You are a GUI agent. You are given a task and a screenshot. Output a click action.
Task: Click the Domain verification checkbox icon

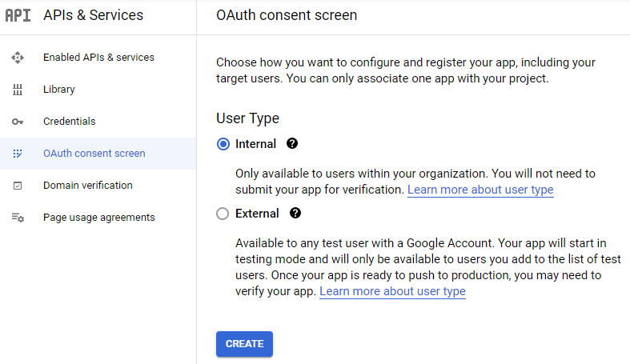(18, 186)
